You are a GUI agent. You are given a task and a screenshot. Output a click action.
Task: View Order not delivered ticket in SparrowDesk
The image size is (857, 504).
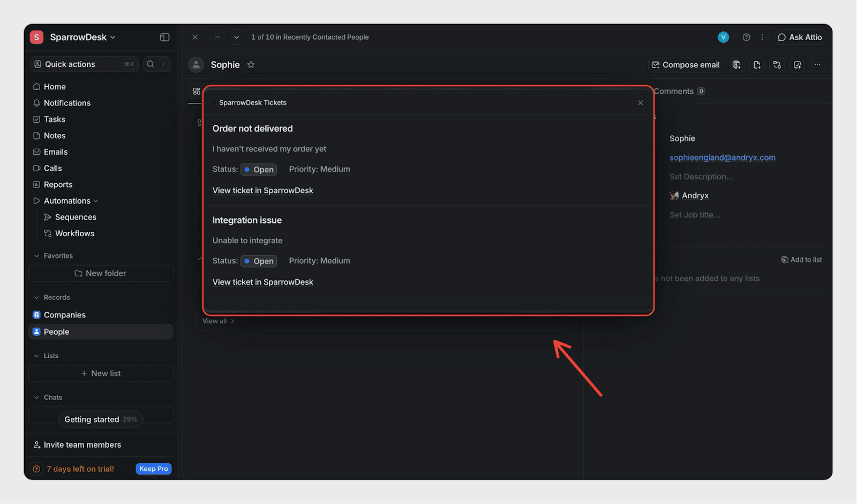pos(262,191)
